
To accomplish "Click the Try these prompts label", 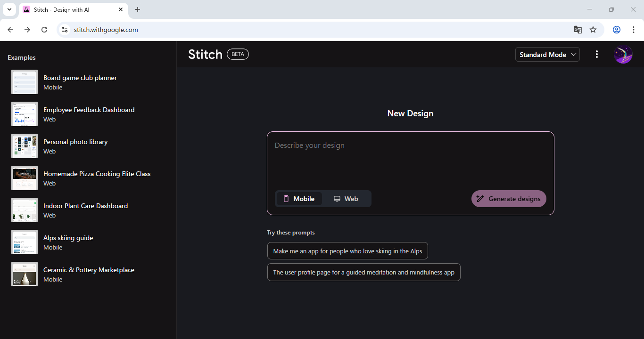I will [291, 233].
